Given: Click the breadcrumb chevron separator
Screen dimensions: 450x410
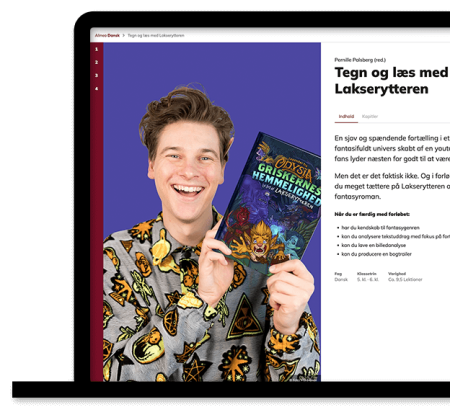Looking at the screenshot, I should (124, 35).
